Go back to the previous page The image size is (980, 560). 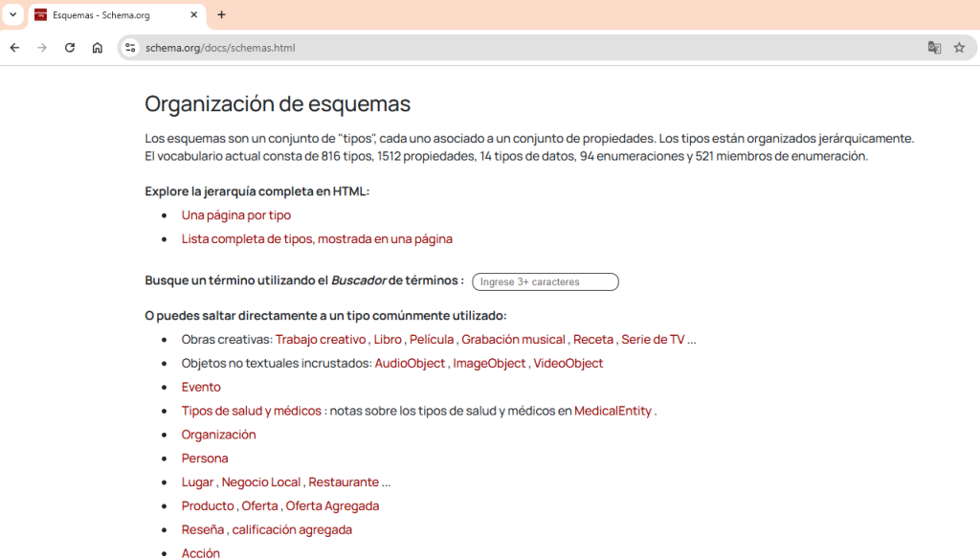tap(15, 48)
